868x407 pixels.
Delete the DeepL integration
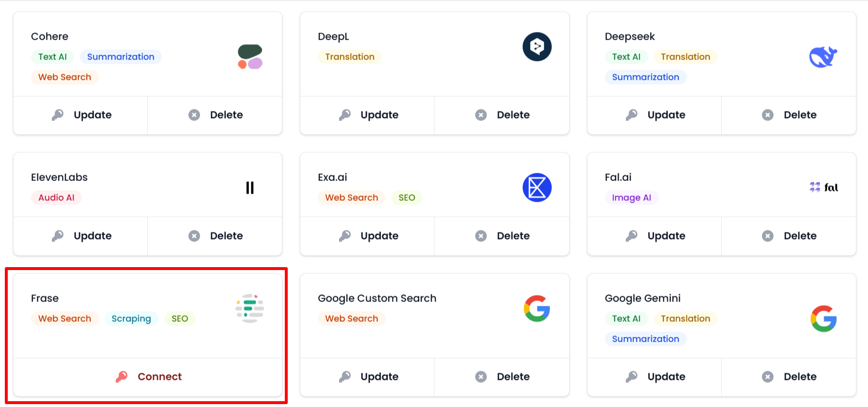point(502,115)
